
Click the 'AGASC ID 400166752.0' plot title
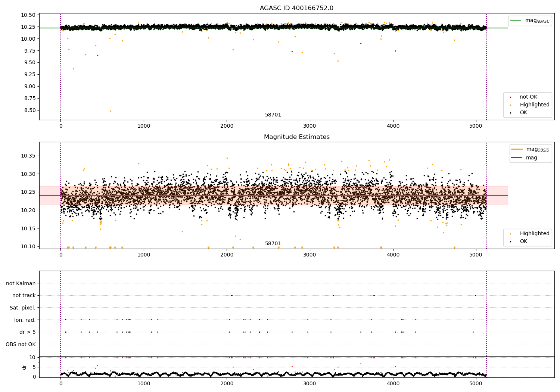296,8
